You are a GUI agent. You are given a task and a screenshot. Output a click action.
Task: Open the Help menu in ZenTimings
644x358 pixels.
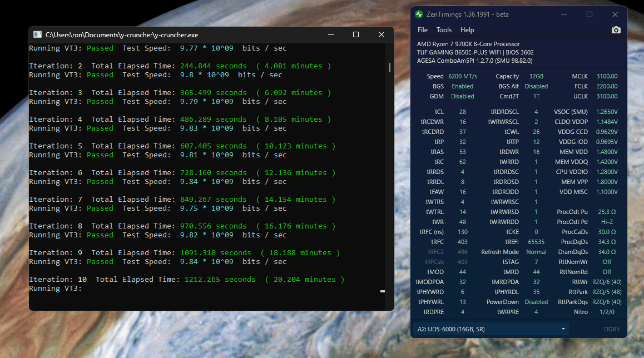click(x=467, y=30)
